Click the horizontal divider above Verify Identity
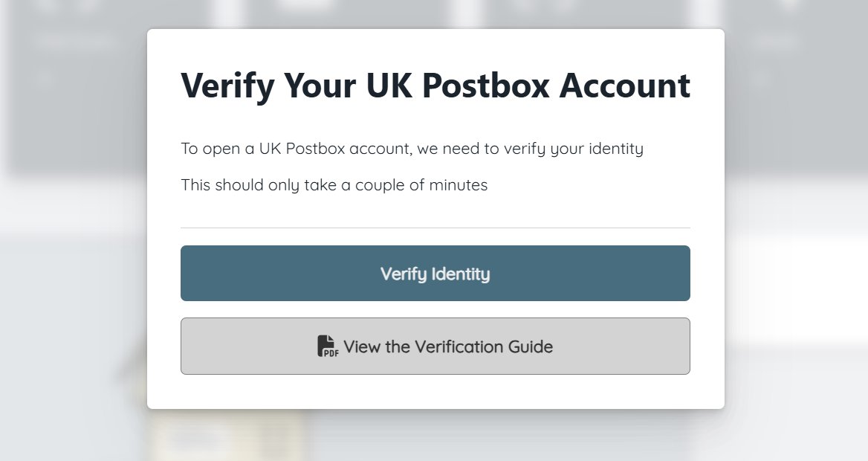Screen dimensions: 868x461 point(435,228)
